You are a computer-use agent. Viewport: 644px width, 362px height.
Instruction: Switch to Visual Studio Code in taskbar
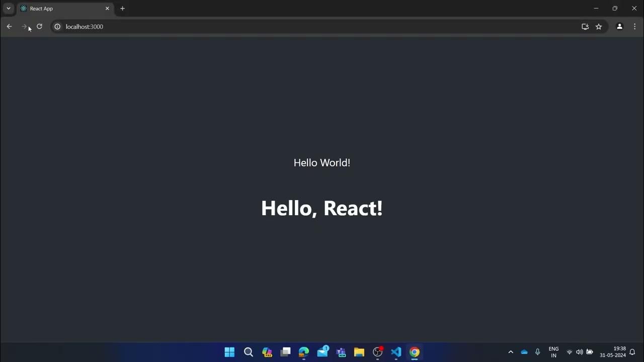point(396,352)
